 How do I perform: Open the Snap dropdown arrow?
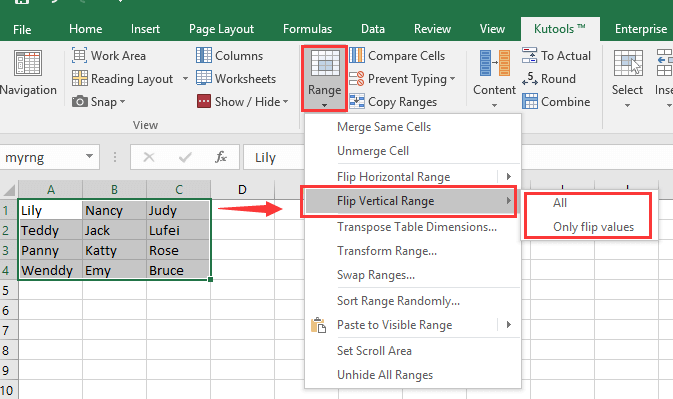123,102
